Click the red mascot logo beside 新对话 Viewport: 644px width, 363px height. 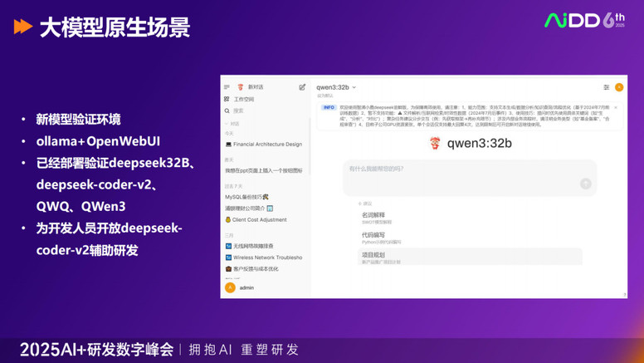[241, 87]
